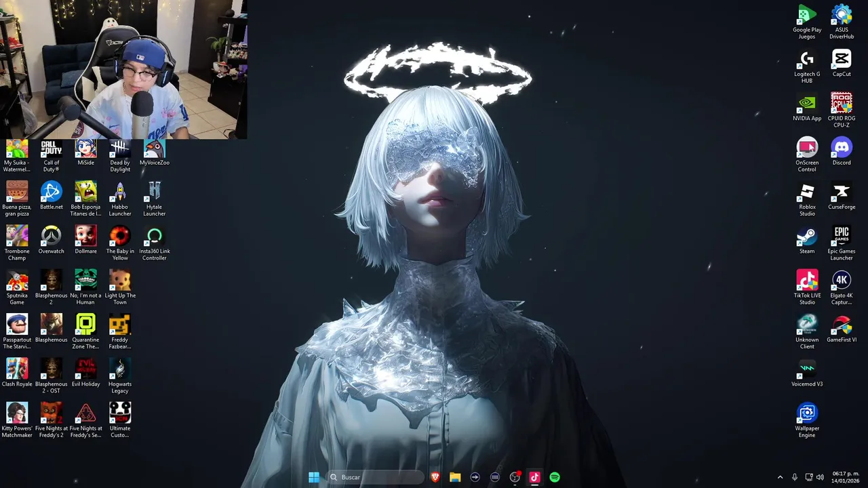
Task: Launch Voicemod V3 icon
Action: [807, 373]
